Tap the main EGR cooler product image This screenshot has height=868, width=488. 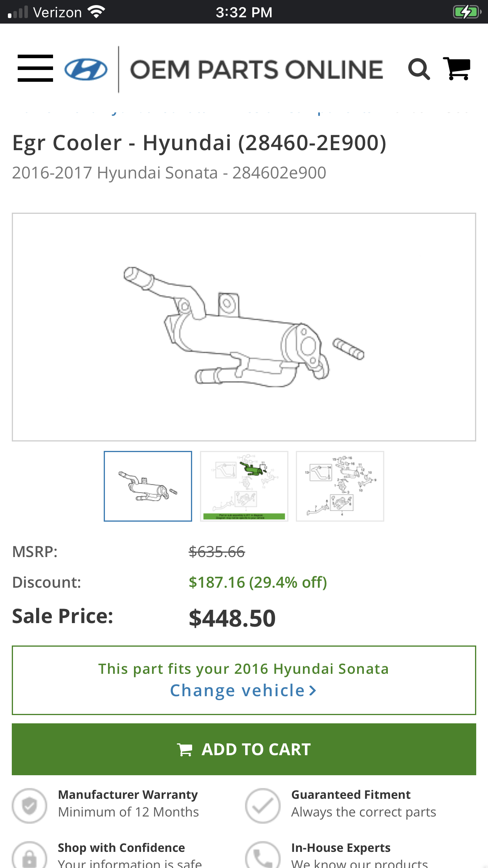[x=244, y=327]
